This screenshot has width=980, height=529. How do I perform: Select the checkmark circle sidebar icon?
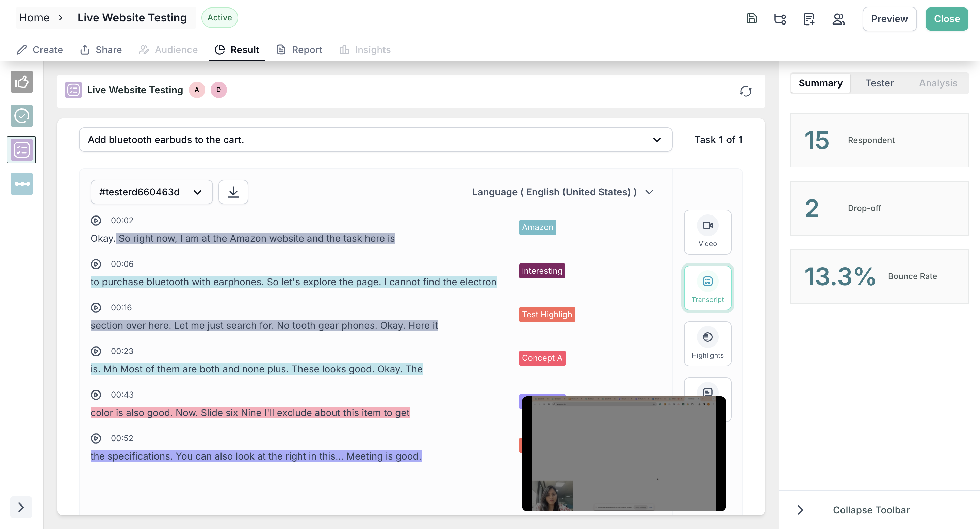22,116
